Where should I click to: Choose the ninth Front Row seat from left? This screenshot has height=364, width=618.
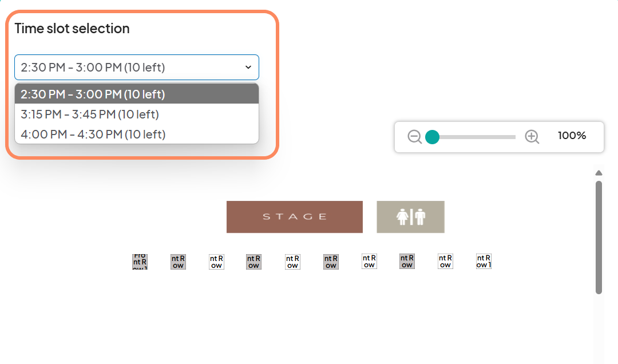coord(445,262)
